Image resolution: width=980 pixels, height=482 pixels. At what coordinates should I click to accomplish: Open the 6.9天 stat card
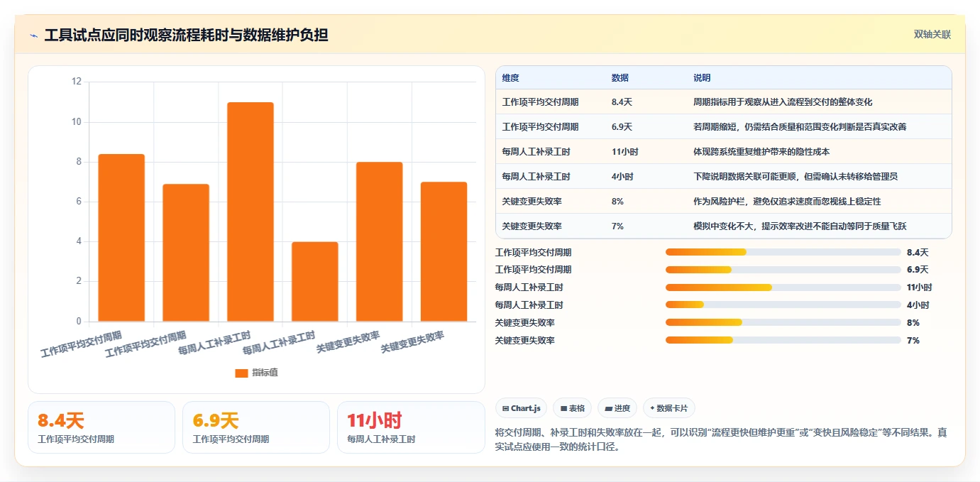(x=256, y=427)
